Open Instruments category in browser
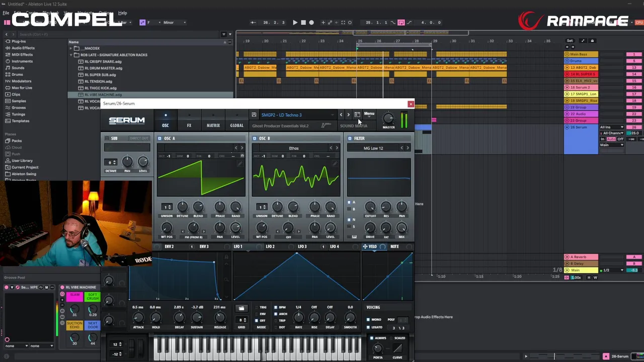This screenshot has width=644, height=362. [22, 61]
